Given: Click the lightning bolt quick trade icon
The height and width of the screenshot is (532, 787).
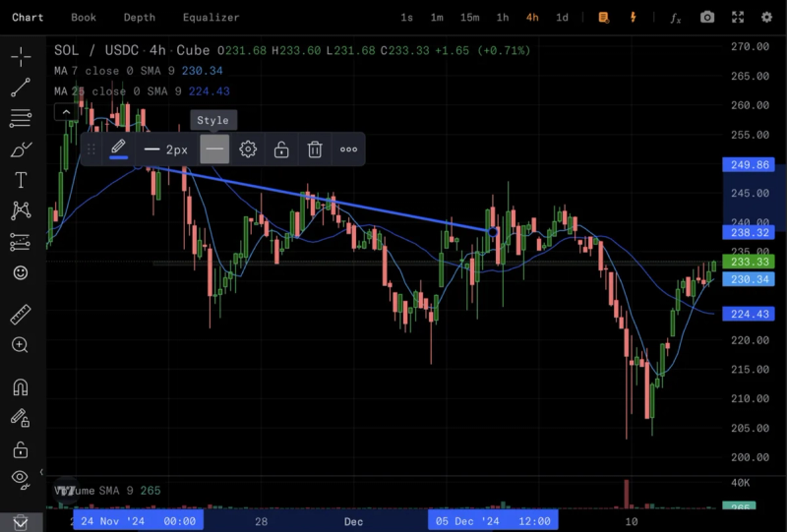Looking at the screenshot, I should coord(634,18).
